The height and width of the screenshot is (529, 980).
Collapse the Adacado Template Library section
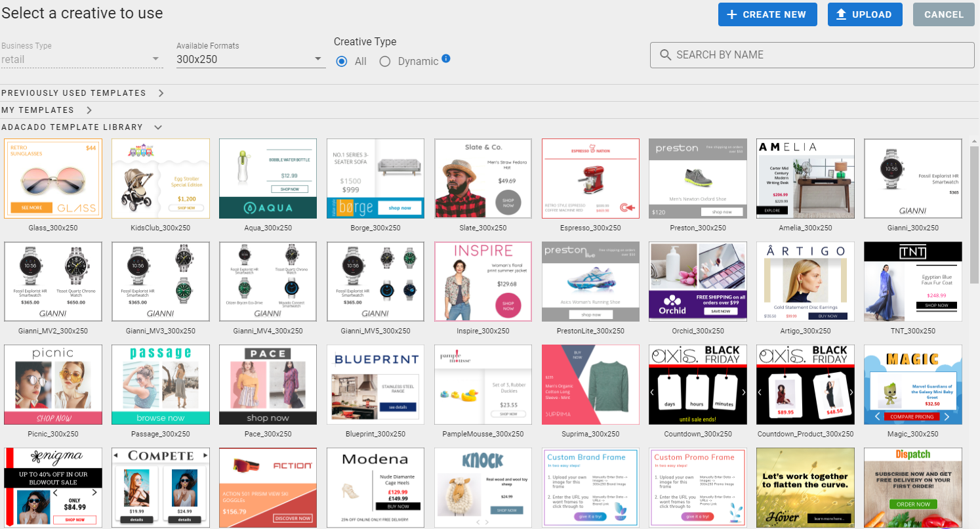tap(158, 127)
